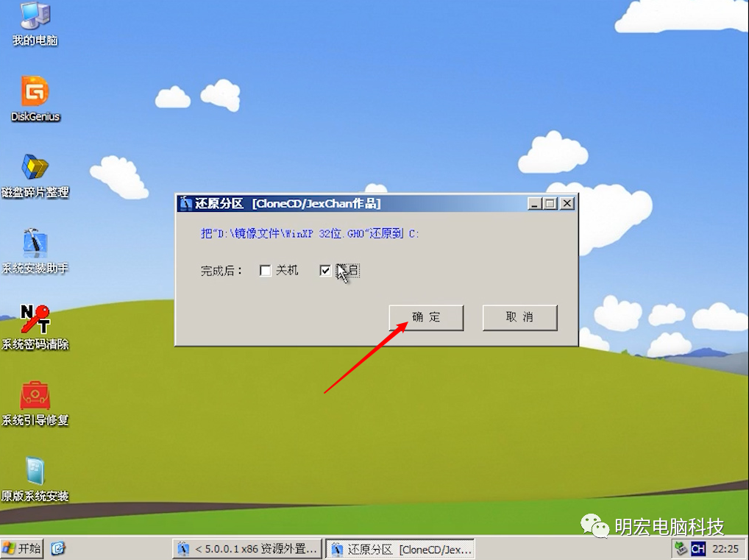Click the CH input language indicator
This screenshot has height=560, width=749.
tap(698, 549)
